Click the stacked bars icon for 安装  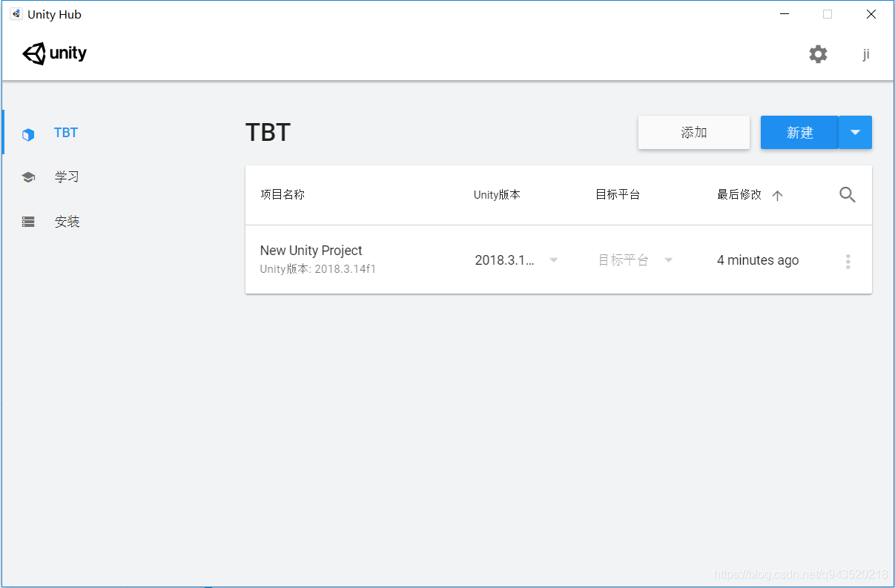28,222
